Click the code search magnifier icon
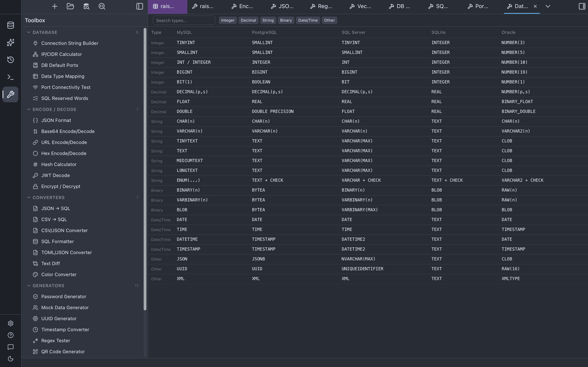588x367 pixels. click(x=102, y=6)
